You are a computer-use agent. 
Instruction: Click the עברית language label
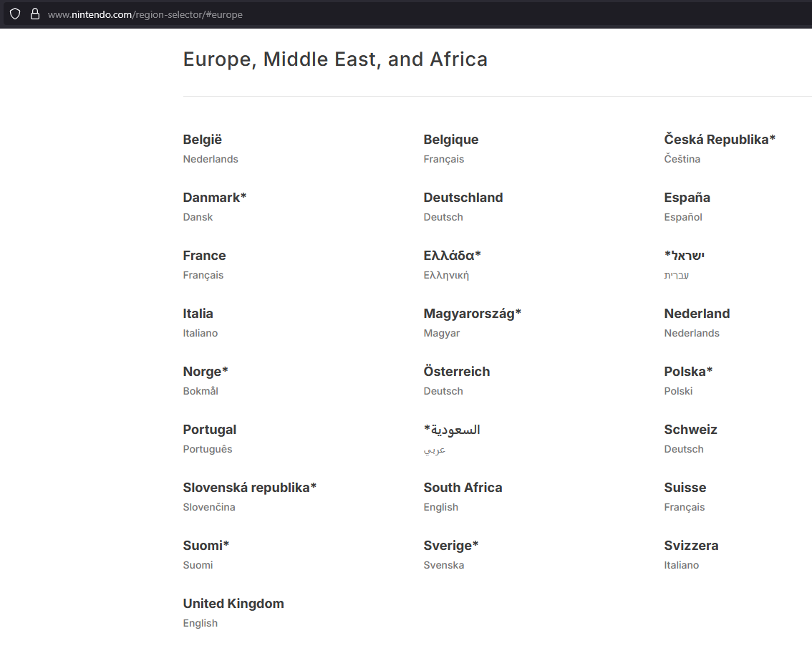[677, 275]
